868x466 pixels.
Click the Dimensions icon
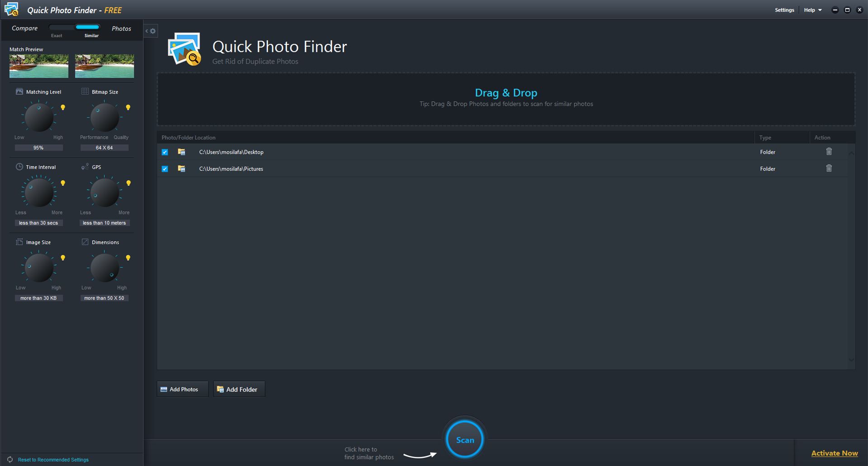pyautogui.click(x=85, y=242)
